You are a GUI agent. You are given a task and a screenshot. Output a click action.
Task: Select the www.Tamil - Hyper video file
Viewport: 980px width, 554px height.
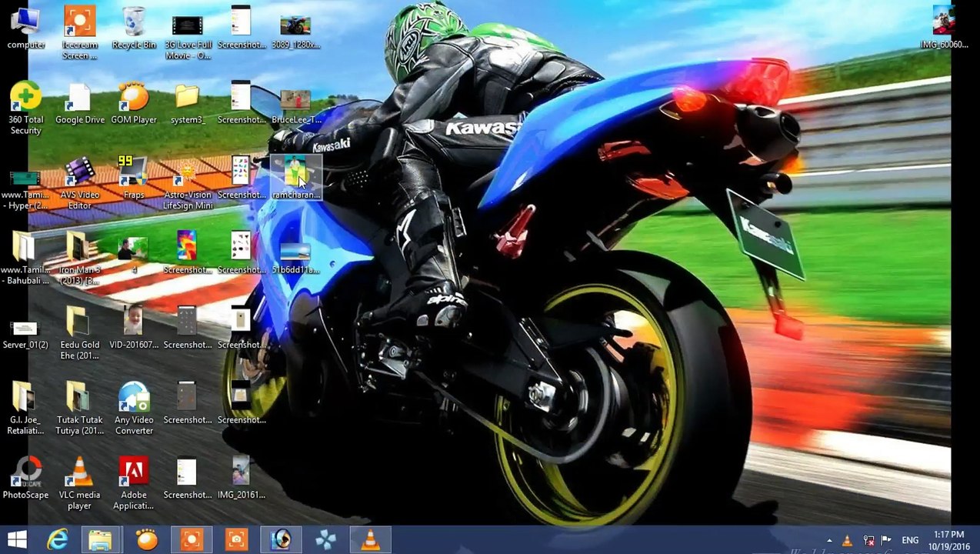coord(25,189)
